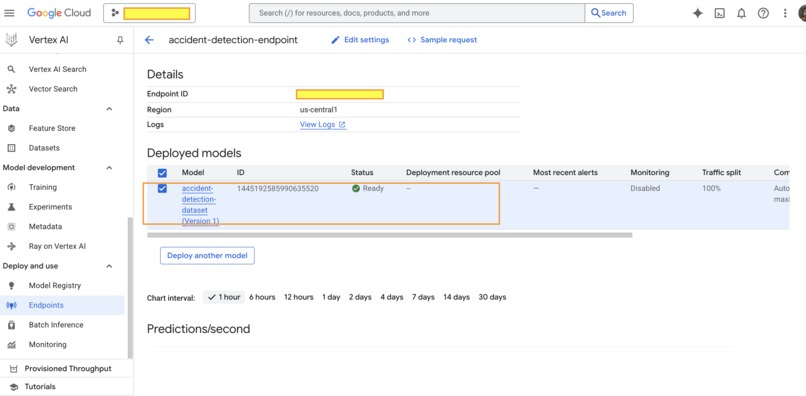
Task: Click the Feature Store icon
Action: coord(11,128)
